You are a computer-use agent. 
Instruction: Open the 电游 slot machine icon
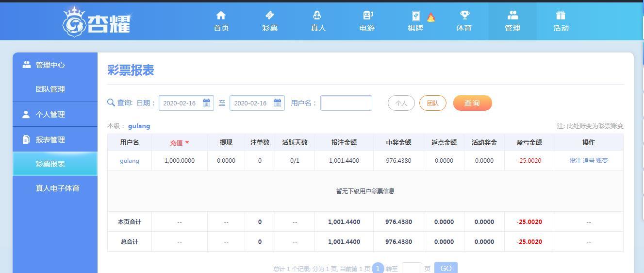[367, 16]
